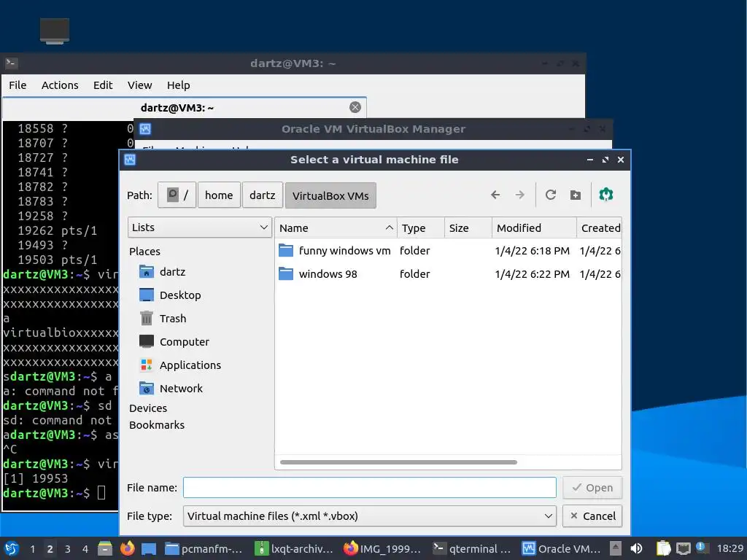The width and height of the screenshot is (747, 560).
Task: Open terminal Help menu
Action: point(178,85)
